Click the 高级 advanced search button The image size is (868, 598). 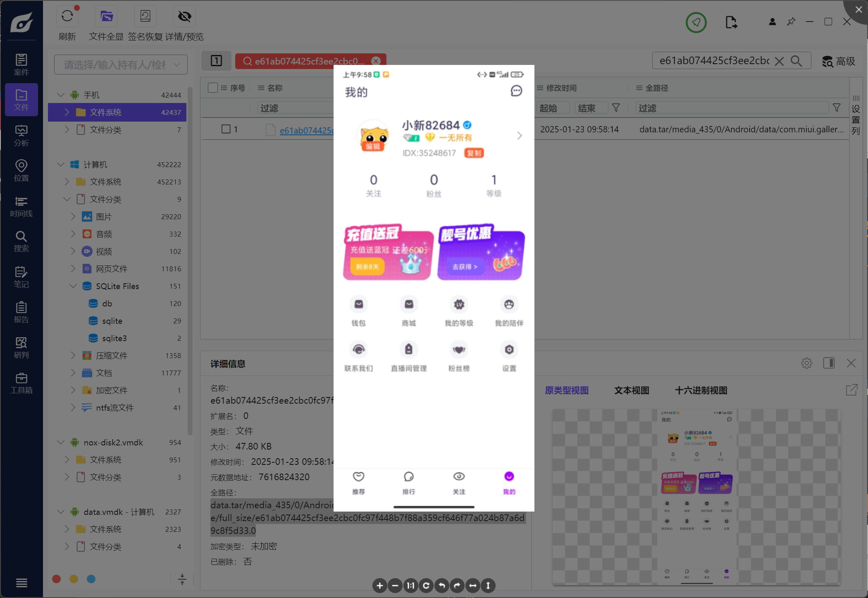click(x=838, y=61)
